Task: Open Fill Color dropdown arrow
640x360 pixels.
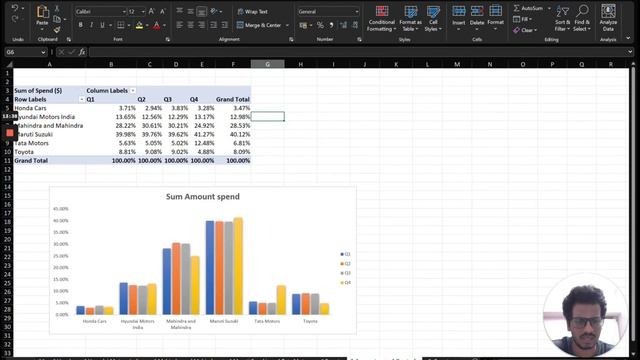Action: click(x=147, y=26)
